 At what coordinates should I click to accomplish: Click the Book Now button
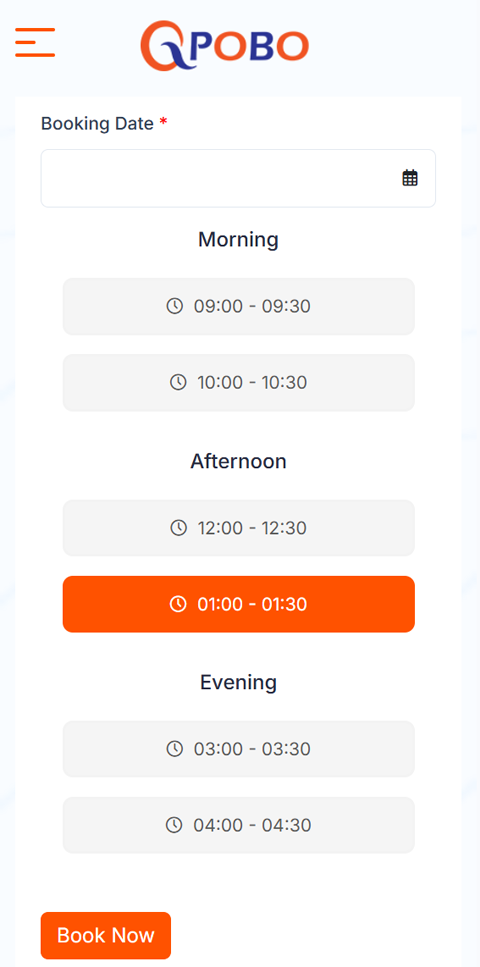pos(106,936)
